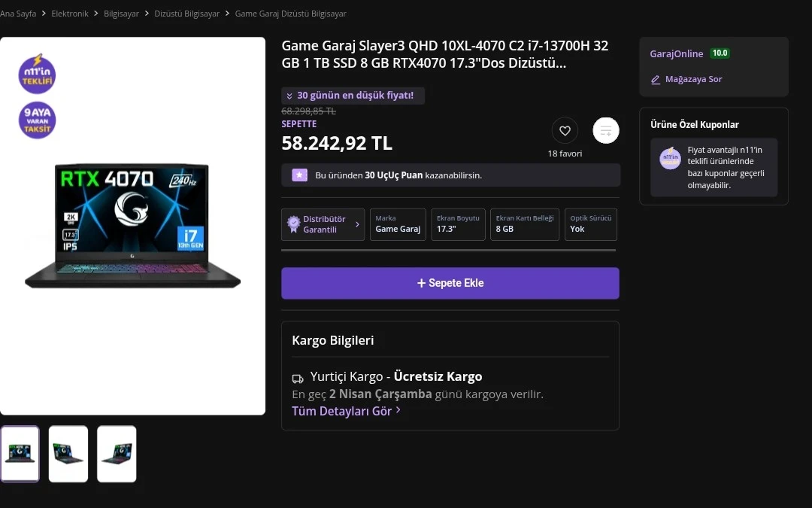This screenshot has width=812, height=508.
Task: Open Dizüstü Bilgisayar breadcrumb
Action: click(x=187, y=14)
